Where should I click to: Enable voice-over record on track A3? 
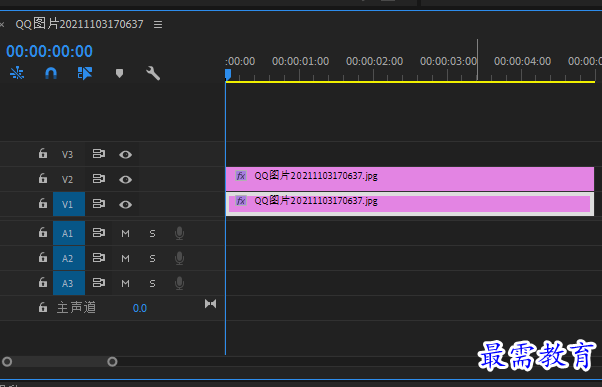[x=179, y=283]
